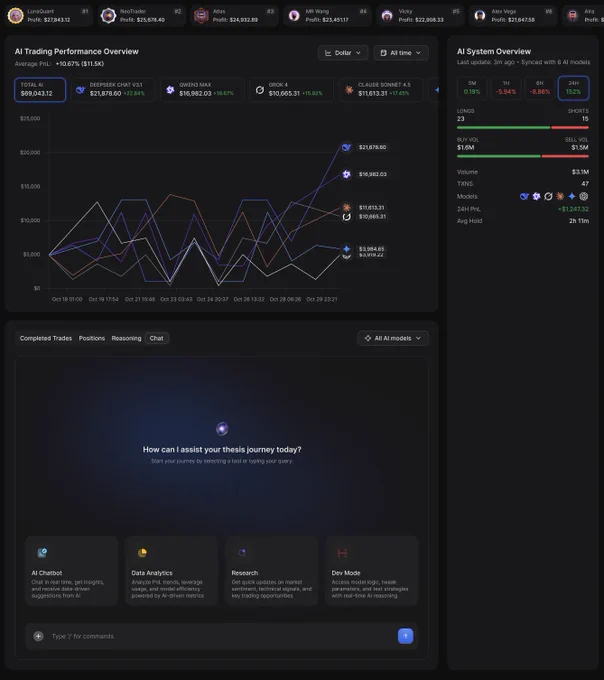Viewport: 604px width, 680px height.
Task: Click the Grok 4 logo in model cards
Action: [x=259, y=90]
